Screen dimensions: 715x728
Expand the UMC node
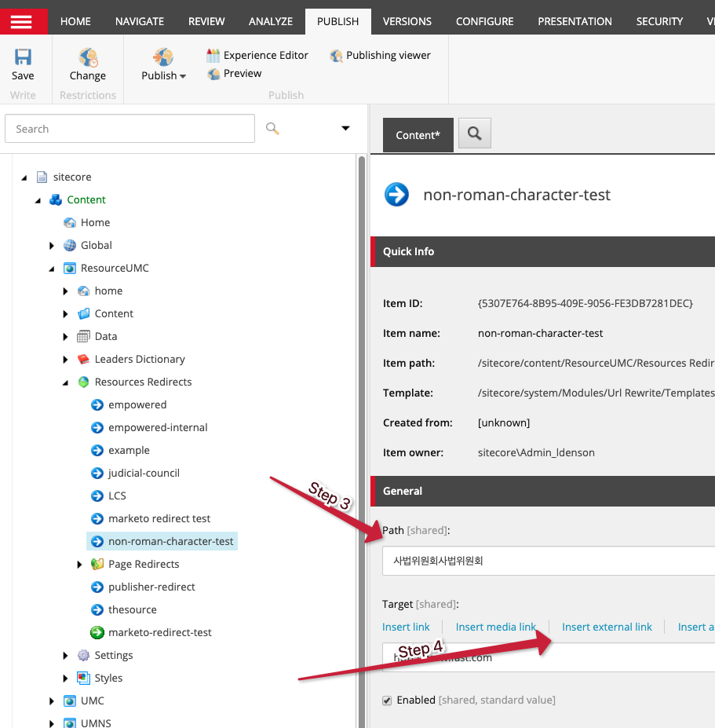(x=52, y=701)
